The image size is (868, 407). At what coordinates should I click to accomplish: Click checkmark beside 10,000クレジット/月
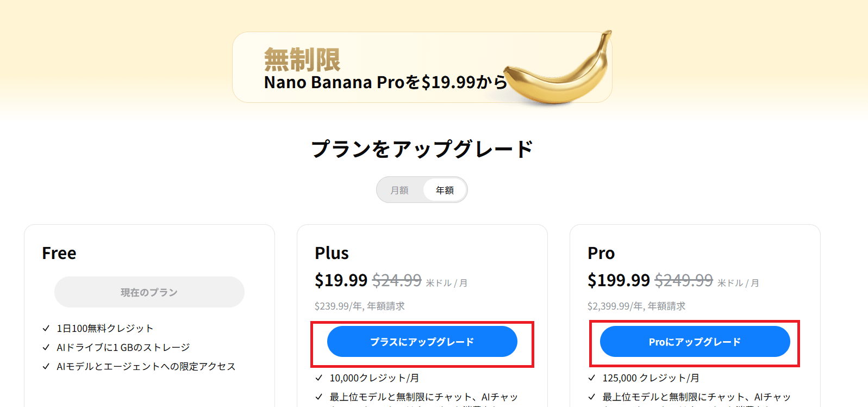click(x=319, y=378)
